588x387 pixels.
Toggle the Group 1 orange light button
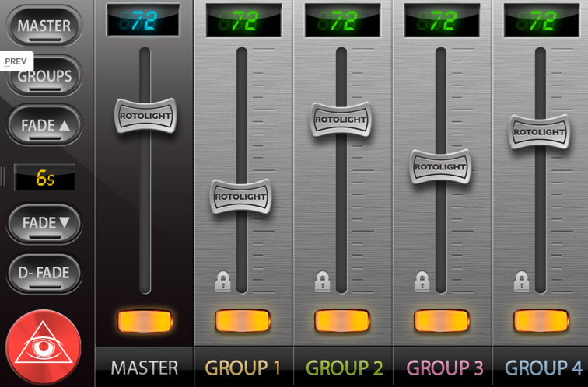(243, 321)
